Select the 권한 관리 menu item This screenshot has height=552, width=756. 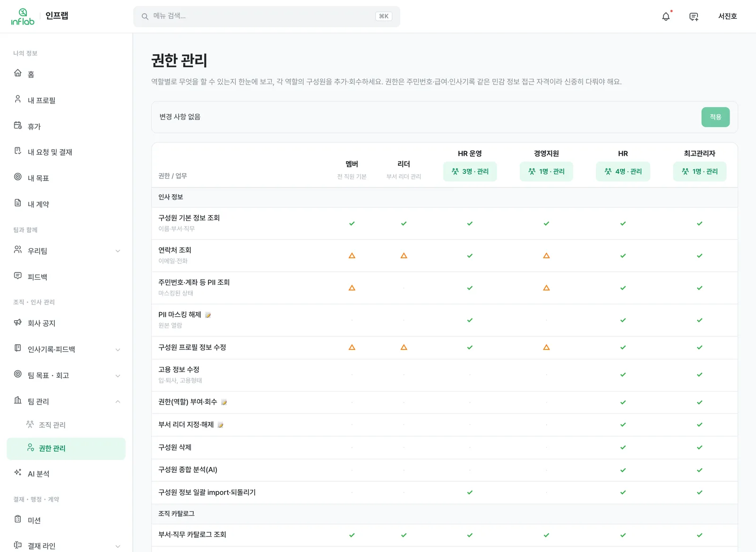tap(66, 449)
